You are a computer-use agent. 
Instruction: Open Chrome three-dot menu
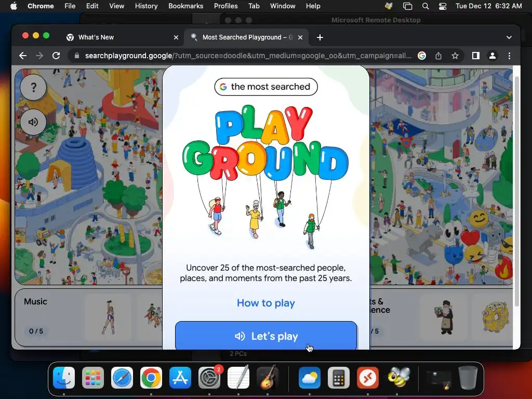coord(509,56)
